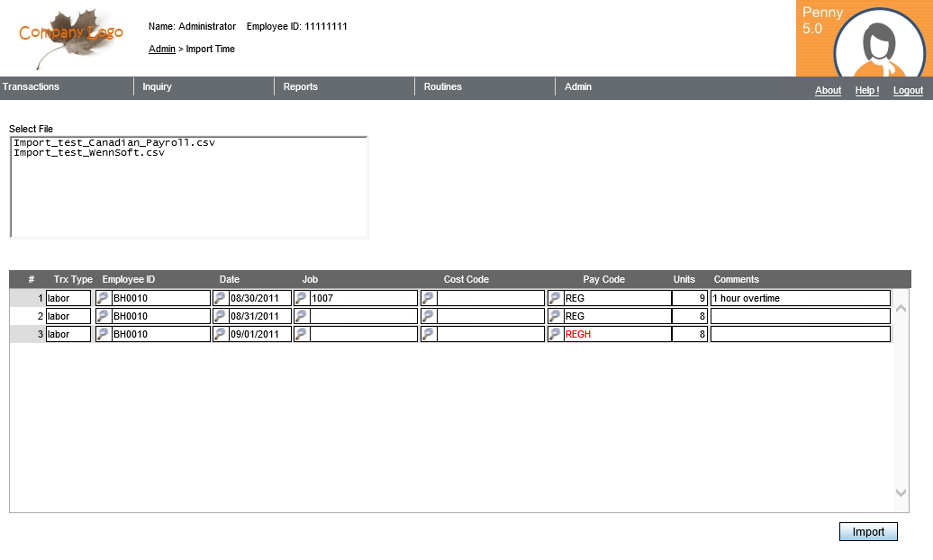Click Employee ID lookup icon in row 2

pos(104,316)
